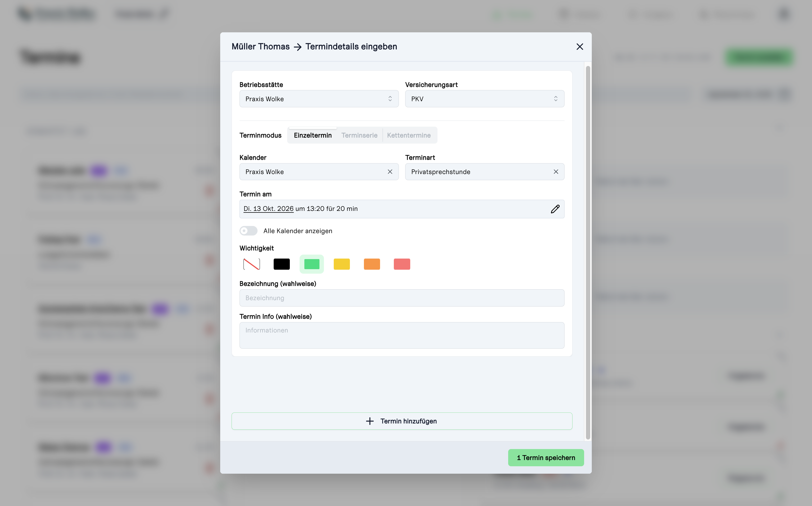Click the dialog's vertical scrollbar
The width and height of the screenshot is (812, 506).
point(588,253)
